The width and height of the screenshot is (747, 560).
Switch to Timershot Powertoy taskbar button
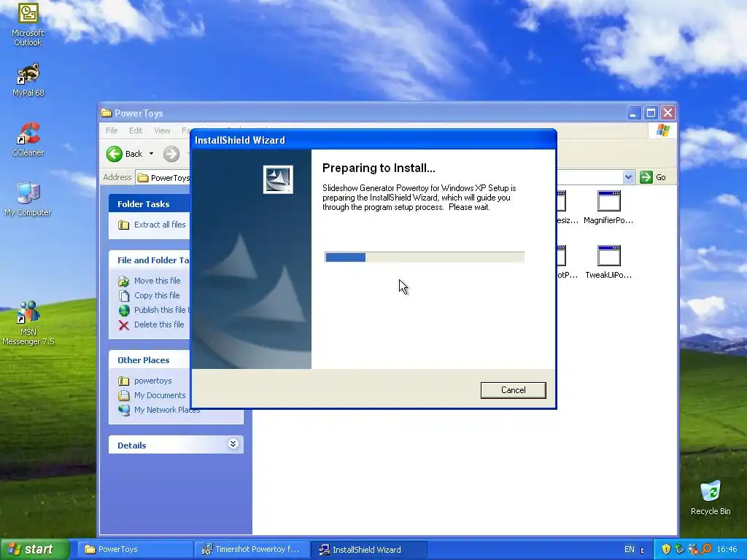[252, 550]
